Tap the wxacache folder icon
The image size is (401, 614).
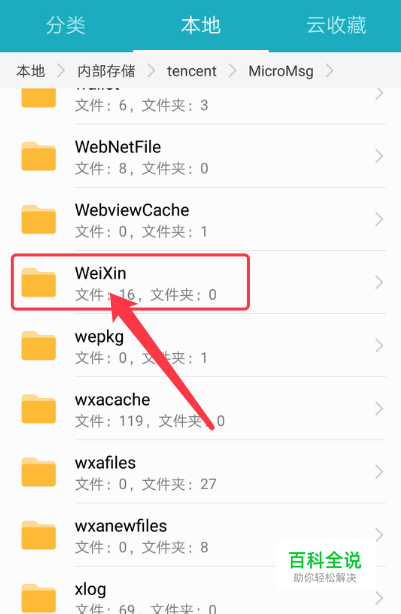tap(38, 409)
